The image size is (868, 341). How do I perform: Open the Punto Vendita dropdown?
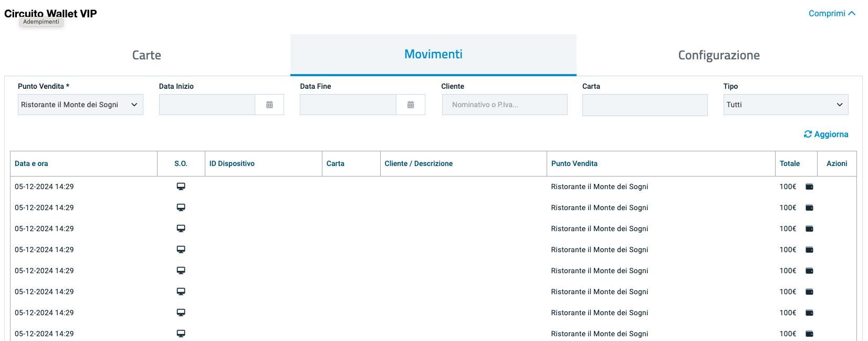tap(80, 105)
